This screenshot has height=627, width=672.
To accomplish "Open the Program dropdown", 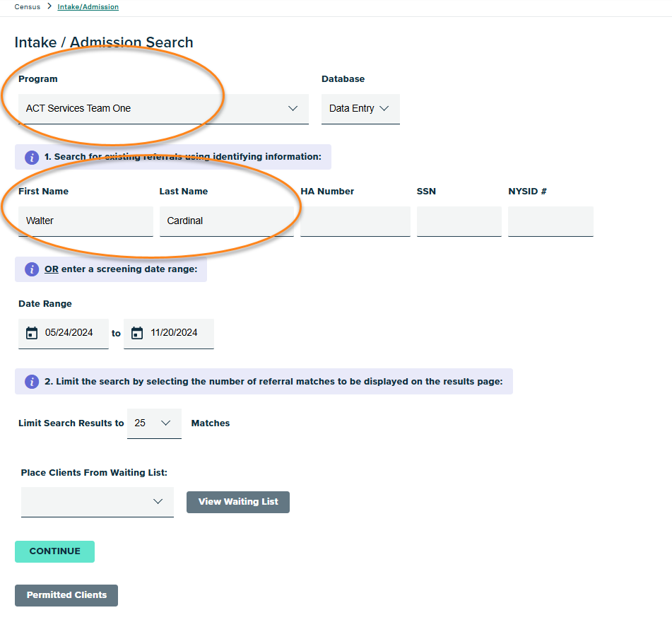I will [x=163, y=109].
